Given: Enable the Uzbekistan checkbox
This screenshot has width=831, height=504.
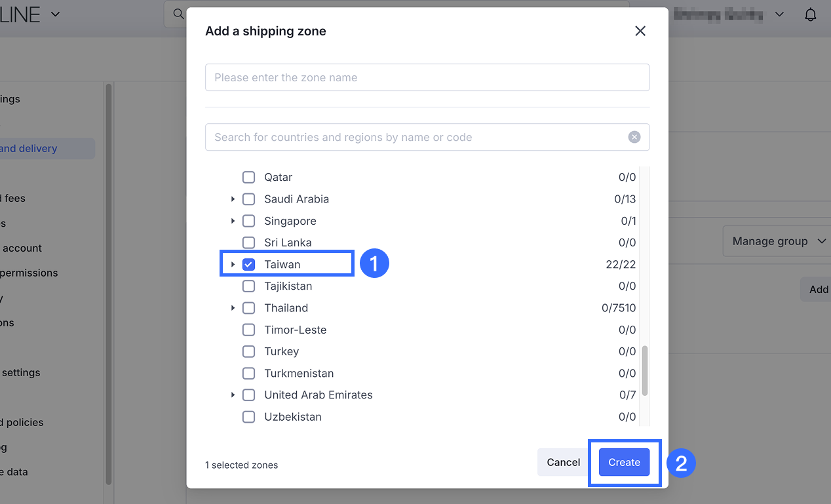Looking at the screenshot, I should coord(248,417).
